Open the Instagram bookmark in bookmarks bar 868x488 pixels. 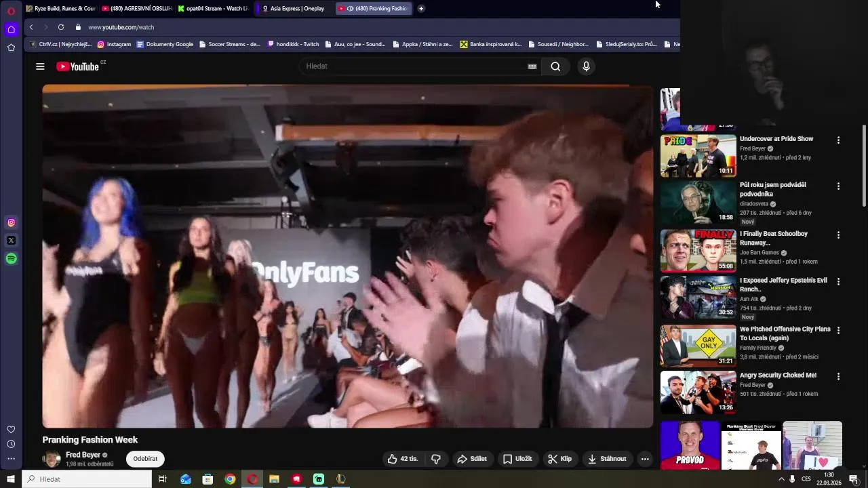pyautogui.click(x=114, y=45)
